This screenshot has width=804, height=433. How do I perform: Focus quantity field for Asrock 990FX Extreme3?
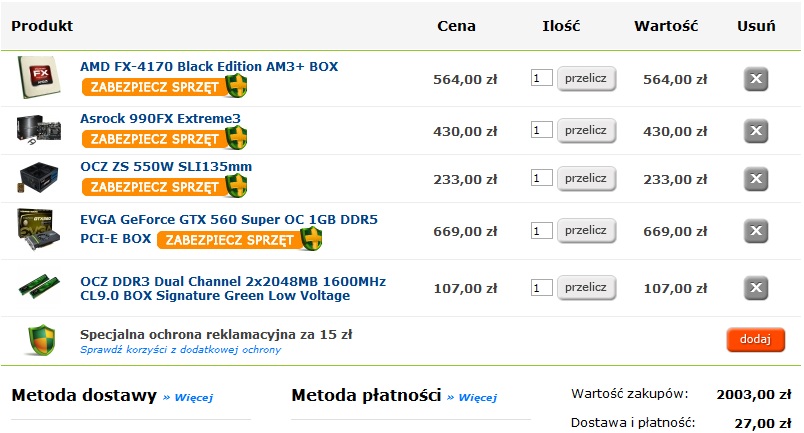coord(541,130)
